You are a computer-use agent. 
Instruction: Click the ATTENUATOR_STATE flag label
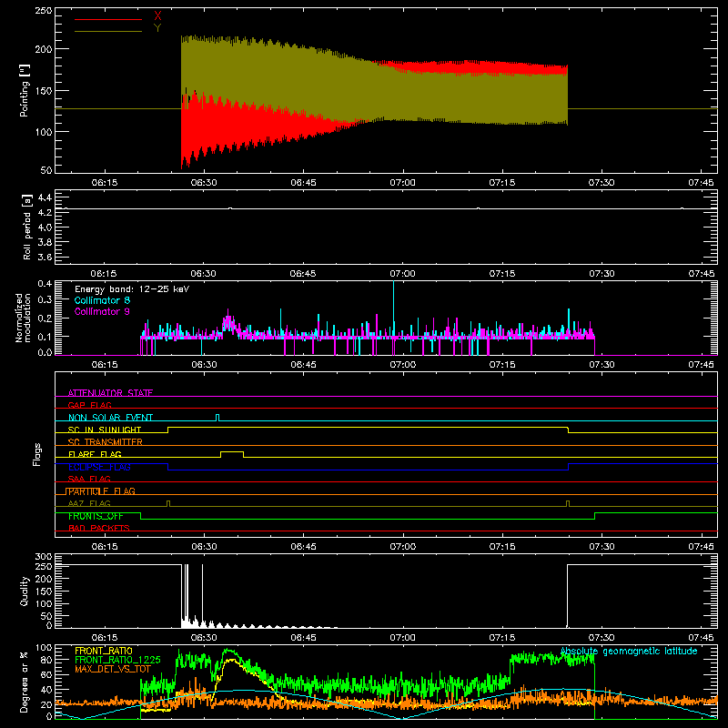click(110, 393)
